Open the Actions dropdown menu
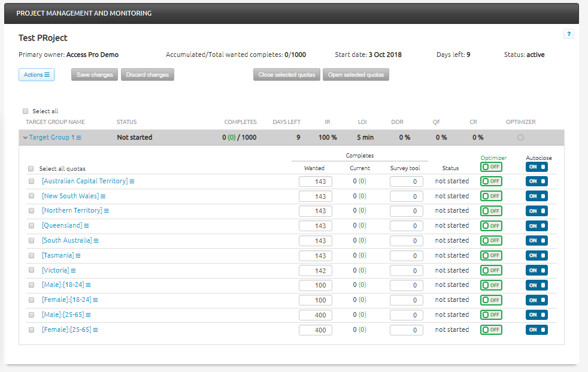 pyautogui.click(x=37, y=75)
